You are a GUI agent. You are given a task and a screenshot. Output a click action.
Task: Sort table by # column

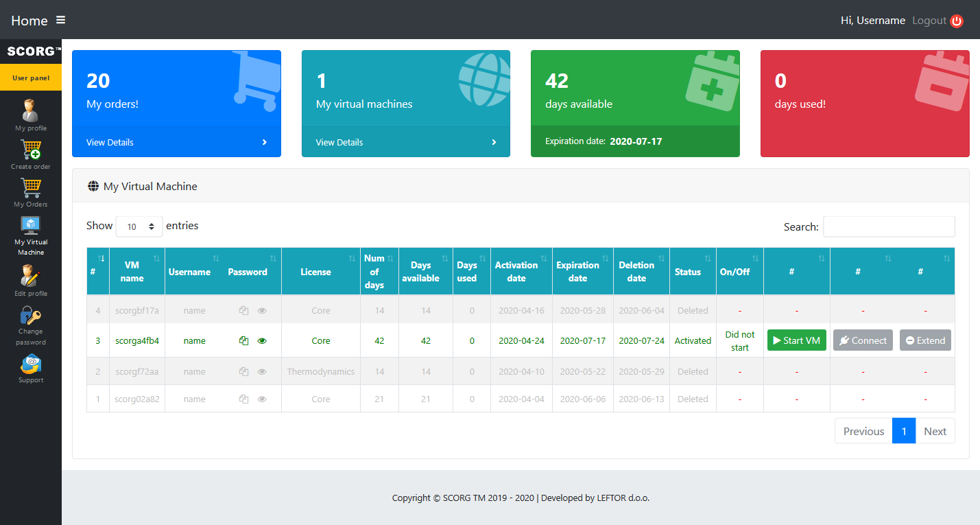point(98,271)
